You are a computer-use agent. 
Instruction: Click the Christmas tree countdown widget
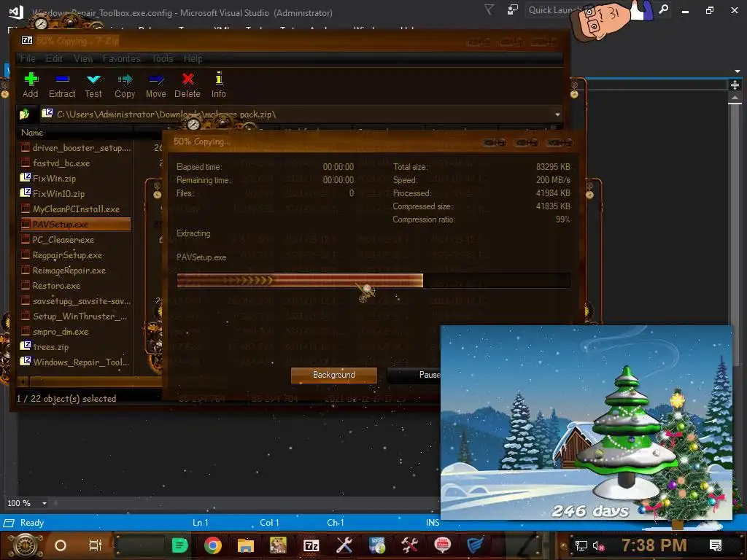point(587,422)
